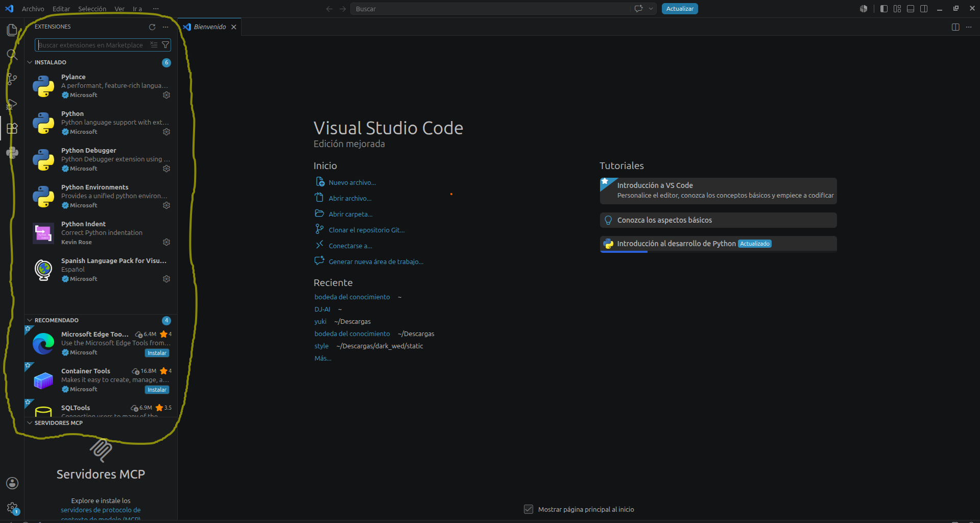Open the chat dropdown arrow beside the search bar
Image resolution: width=980 pixels, height=523 pixels.
[x=651, y=9]
